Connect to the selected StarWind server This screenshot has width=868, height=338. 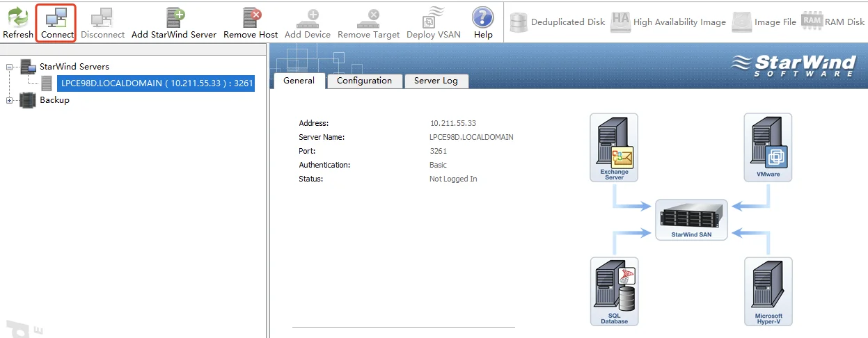pos(56,22)
